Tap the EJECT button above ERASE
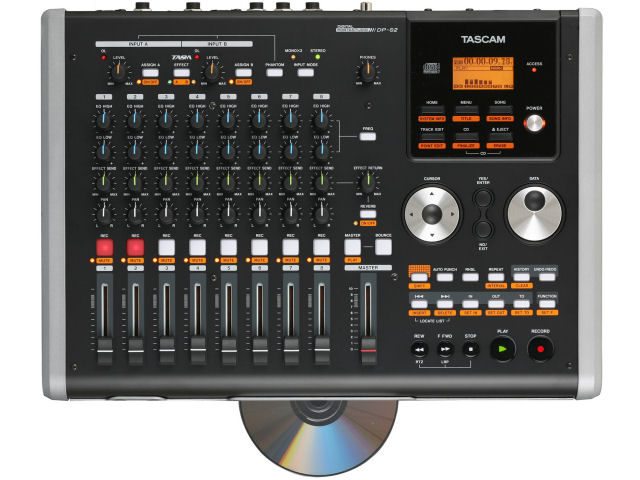The image size is (640, 480). [x=500, y=137]
